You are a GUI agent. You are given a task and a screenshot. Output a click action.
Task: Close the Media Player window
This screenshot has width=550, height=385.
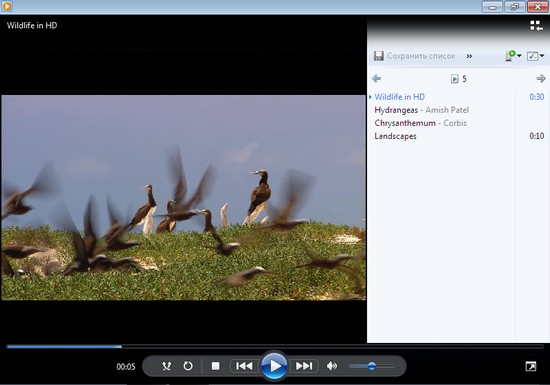click(x=537, y=7)
